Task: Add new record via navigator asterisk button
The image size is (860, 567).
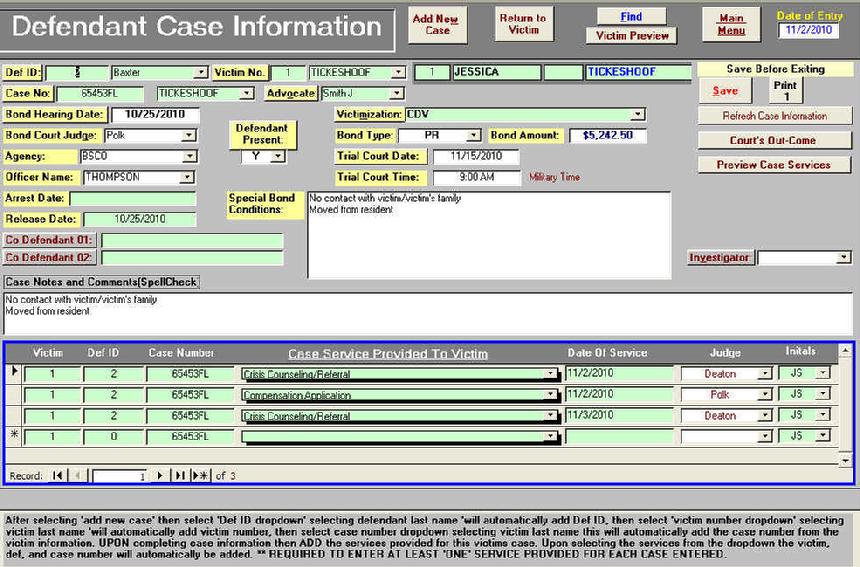Action: click(x=200, y=475)
